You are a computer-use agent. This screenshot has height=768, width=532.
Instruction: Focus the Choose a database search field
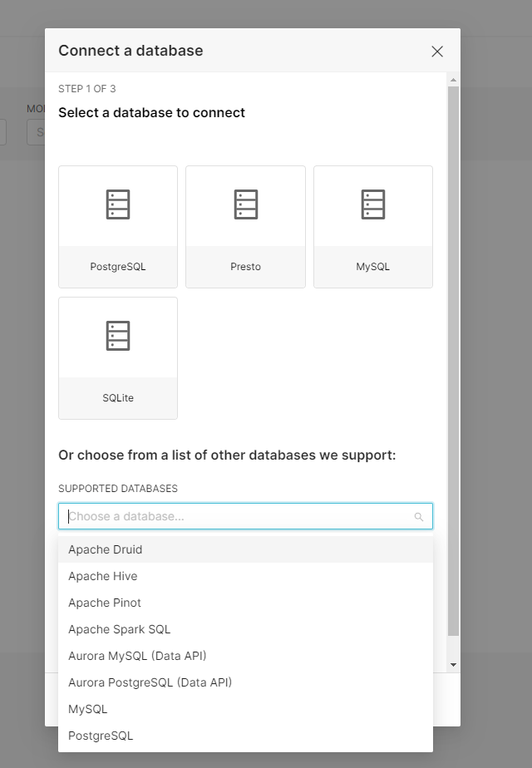click(237, 516)
